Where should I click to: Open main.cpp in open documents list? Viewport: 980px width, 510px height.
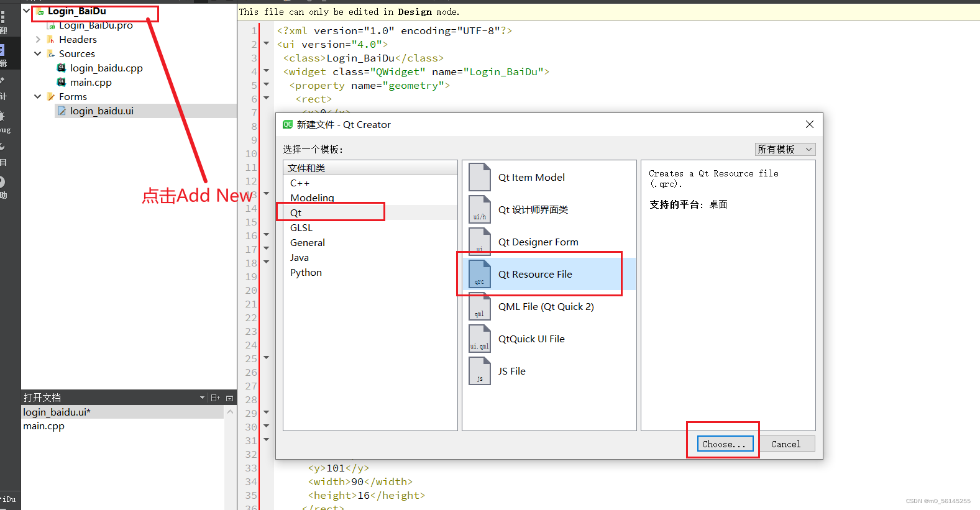[x=122, y=426]
